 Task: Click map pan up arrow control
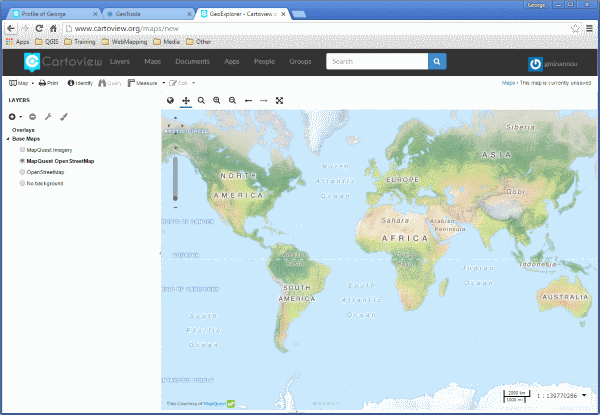[175, 118]
